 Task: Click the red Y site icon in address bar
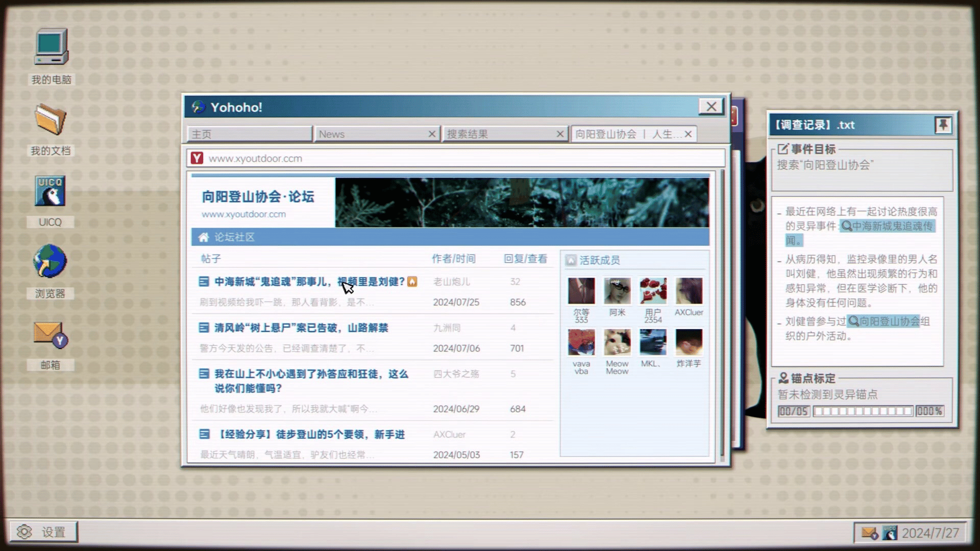(197, 158)
